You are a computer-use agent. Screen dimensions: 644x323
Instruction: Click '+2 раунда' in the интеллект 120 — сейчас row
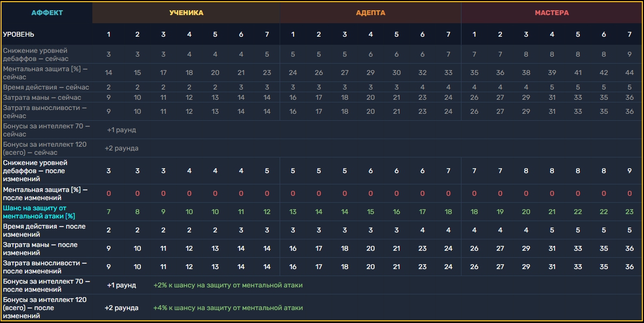(121, 148)
